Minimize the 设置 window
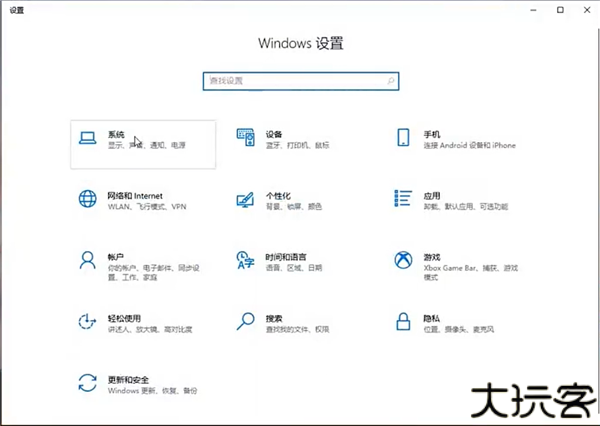The image size is (600, 426). (x=533, y=10)
